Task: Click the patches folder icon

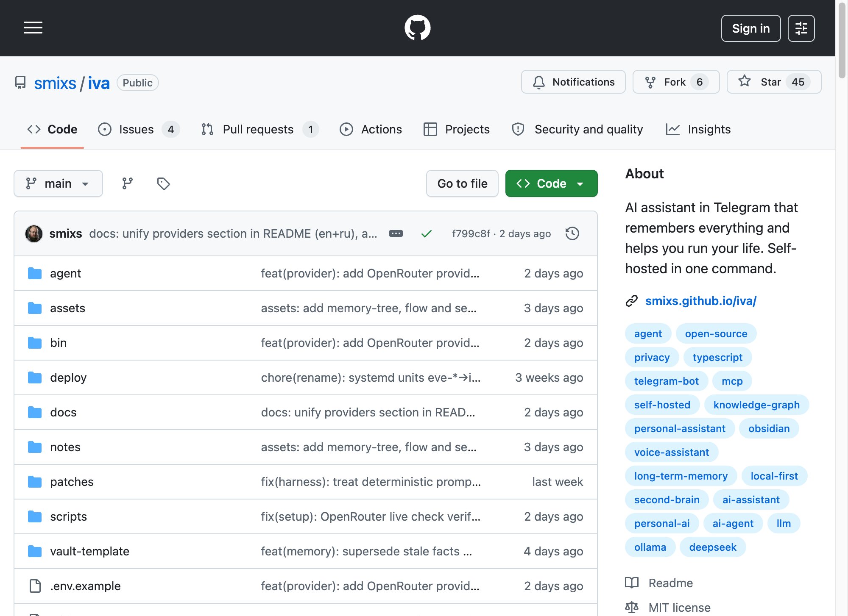Action: coord(35,482)
